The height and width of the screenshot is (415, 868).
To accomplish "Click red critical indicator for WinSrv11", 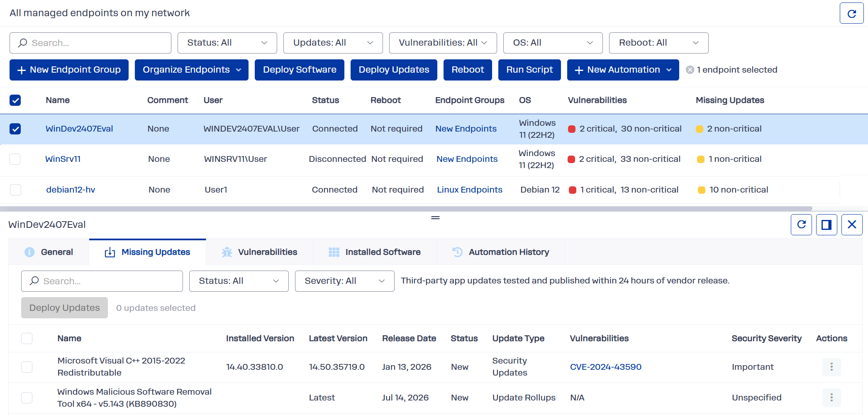I will pyautogui.click(x=571, y=159).
